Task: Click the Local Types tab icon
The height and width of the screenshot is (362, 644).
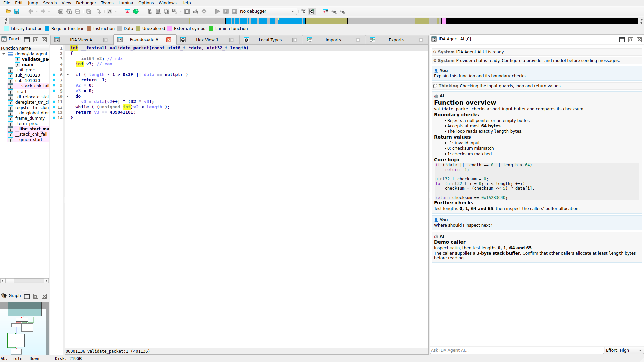Action: (x=246, y=40)
